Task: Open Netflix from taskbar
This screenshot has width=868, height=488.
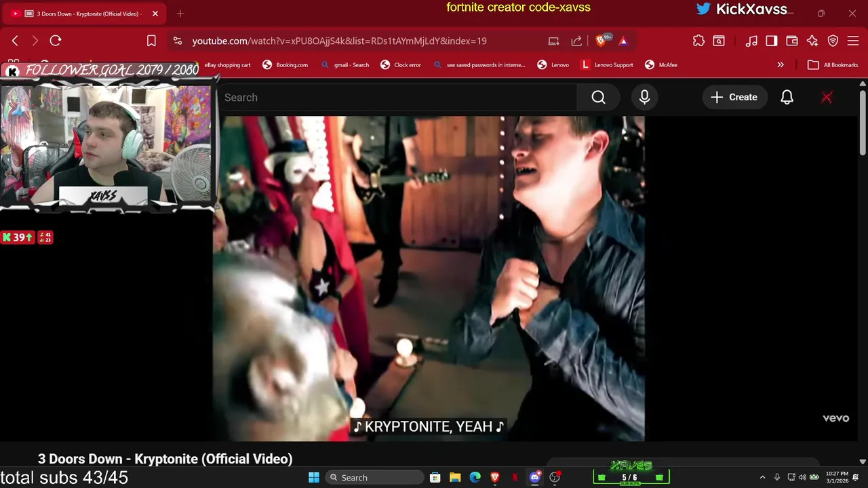Action: (x=515, y=478)
